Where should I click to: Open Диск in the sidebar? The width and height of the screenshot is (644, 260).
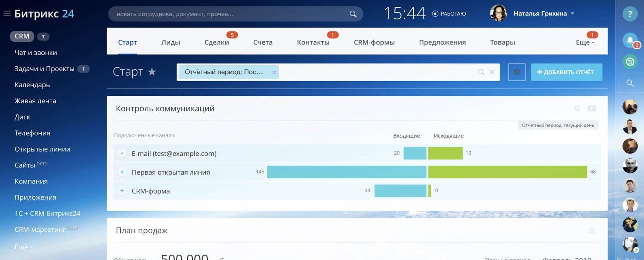22,117
